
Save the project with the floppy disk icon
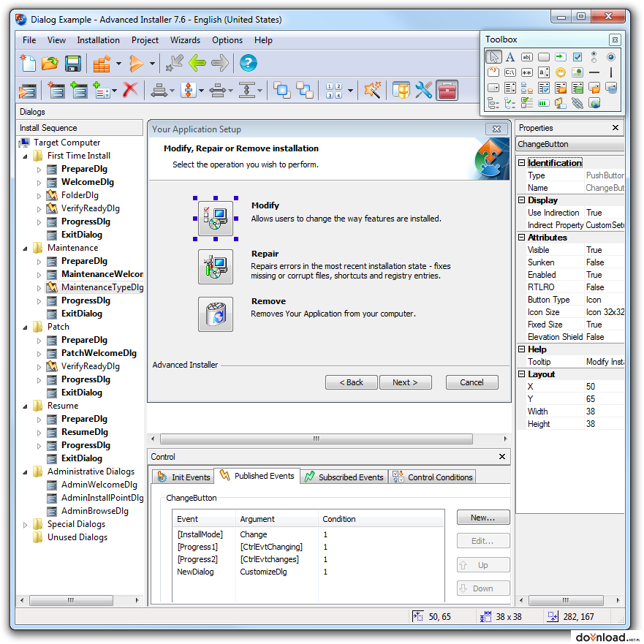click(x=72, y=64)
